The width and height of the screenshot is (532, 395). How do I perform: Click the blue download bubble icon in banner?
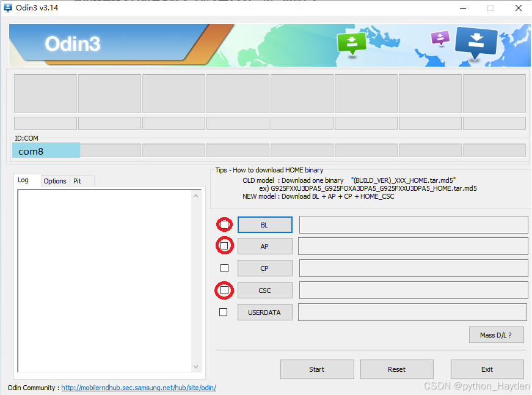pos(476,43)
